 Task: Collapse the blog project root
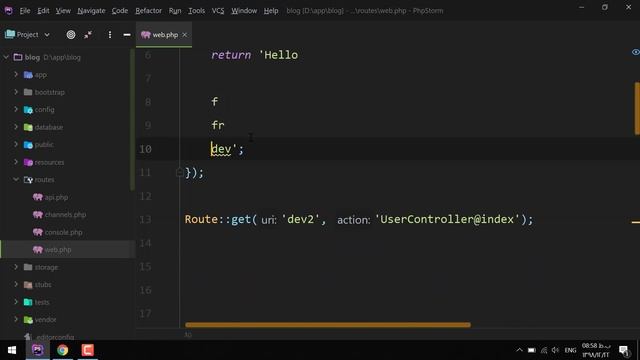coord(6,57)
